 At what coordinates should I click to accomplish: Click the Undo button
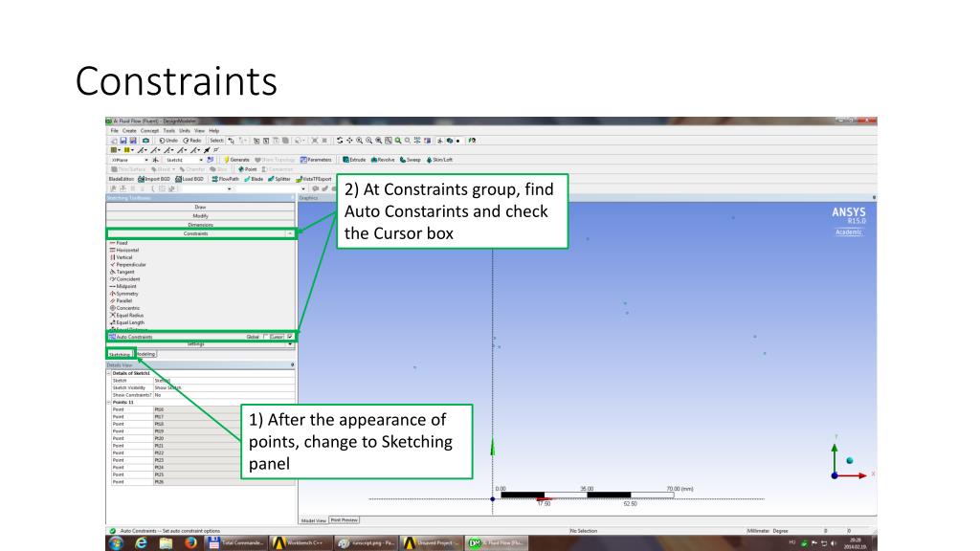(x=168, y=141)
